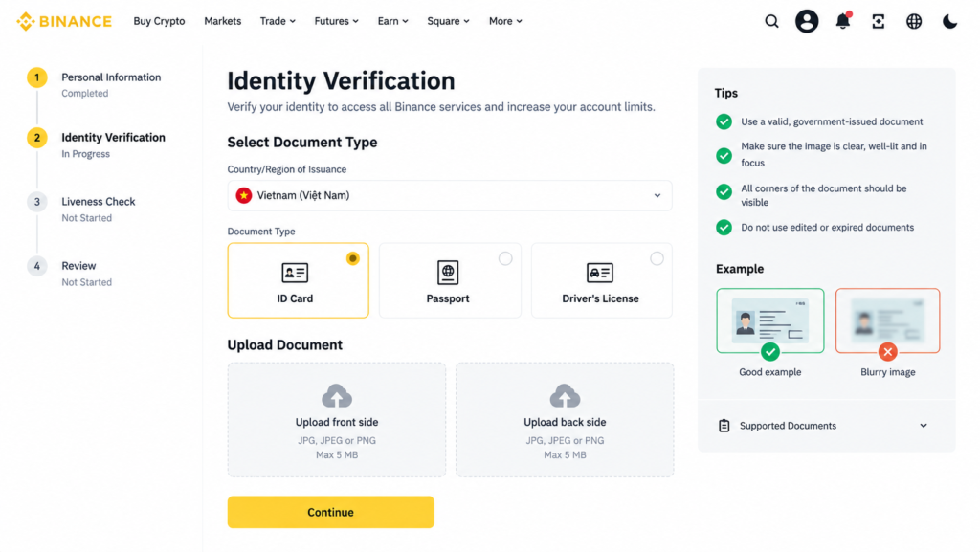Select the Driver's License radio button
Screen dimensions: 980x552
tap(657, 258)
